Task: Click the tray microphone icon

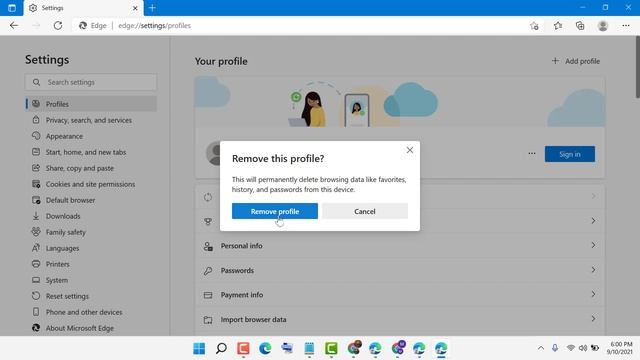Action: pos(555,348)
